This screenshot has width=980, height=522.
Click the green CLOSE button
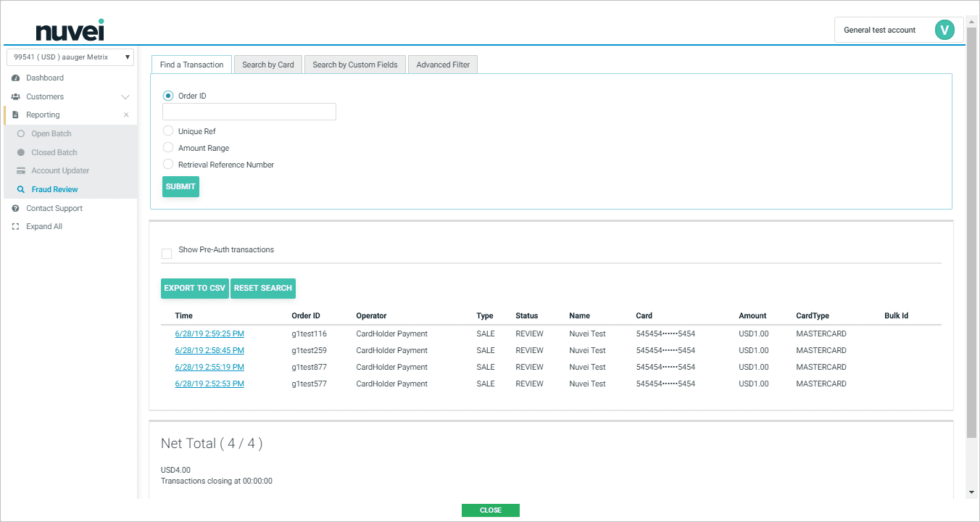coord(491,510)
